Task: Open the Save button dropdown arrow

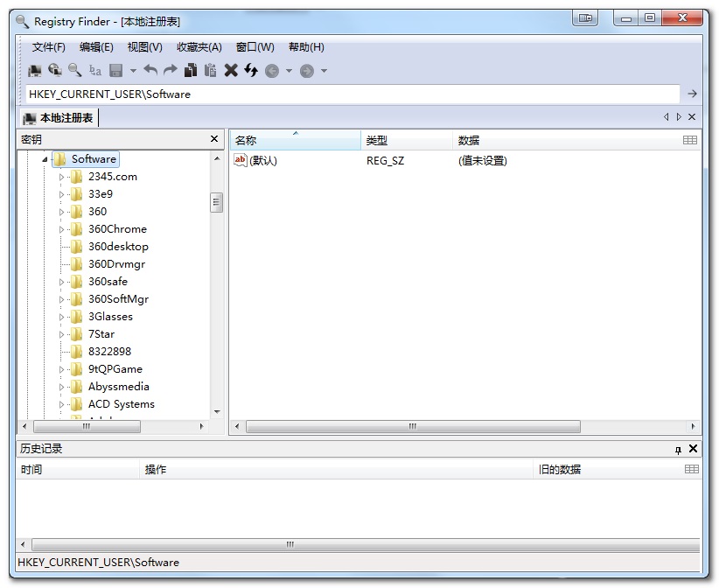Action: click(x=133, y=71)
